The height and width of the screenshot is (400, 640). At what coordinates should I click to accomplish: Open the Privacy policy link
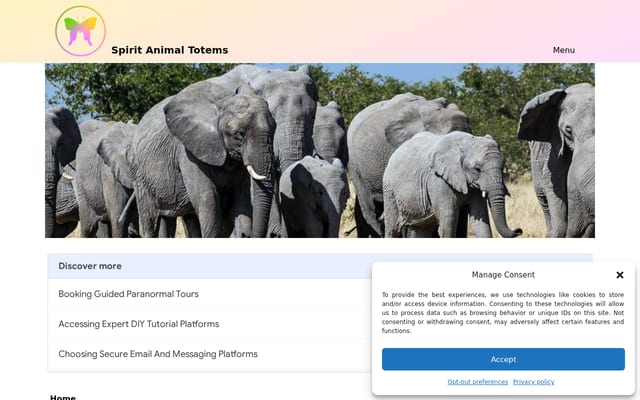coord(533,382)
